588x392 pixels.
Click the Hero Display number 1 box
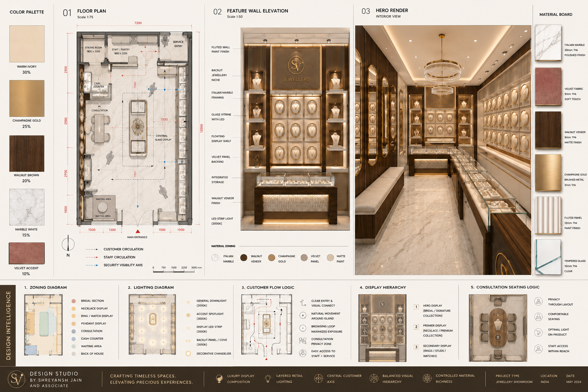coord(416,307)
